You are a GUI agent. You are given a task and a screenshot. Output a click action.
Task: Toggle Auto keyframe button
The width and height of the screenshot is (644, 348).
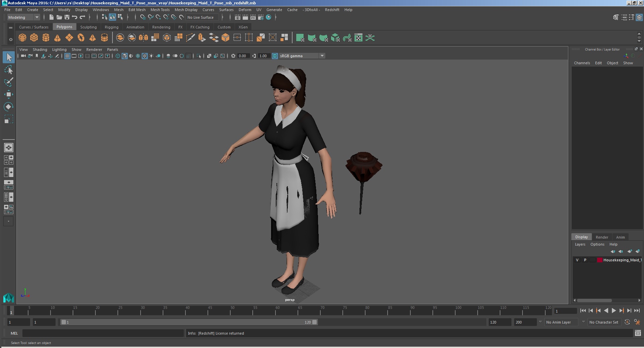[x=627, y=322]
